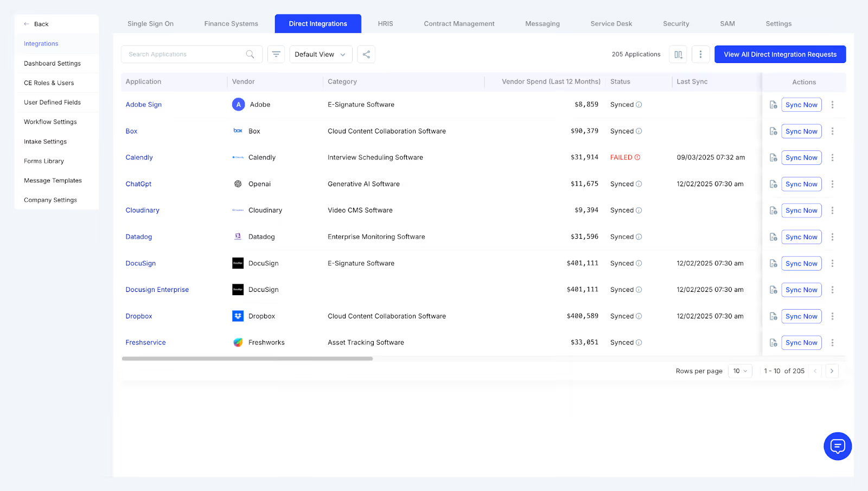Click Sync Now for DocuSign row
The width and height of the screenshot is (868, 491).
coord(801,264)
